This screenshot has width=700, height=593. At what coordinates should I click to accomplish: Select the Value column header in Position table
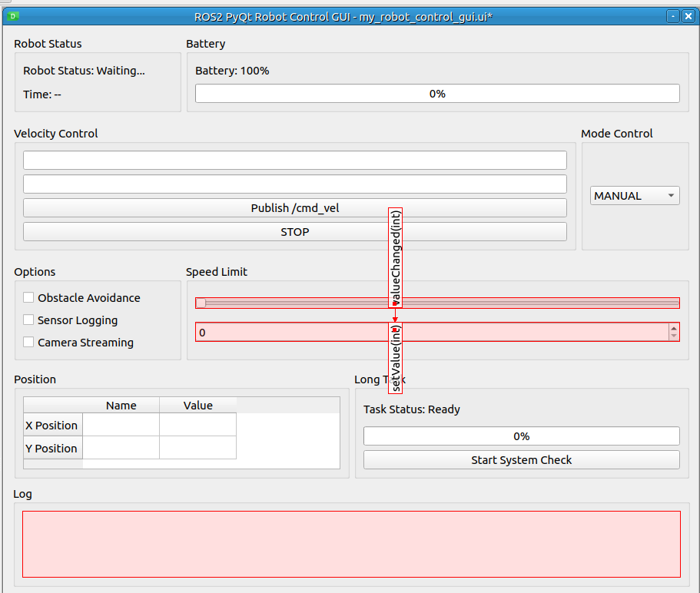[x=197, y=405]
